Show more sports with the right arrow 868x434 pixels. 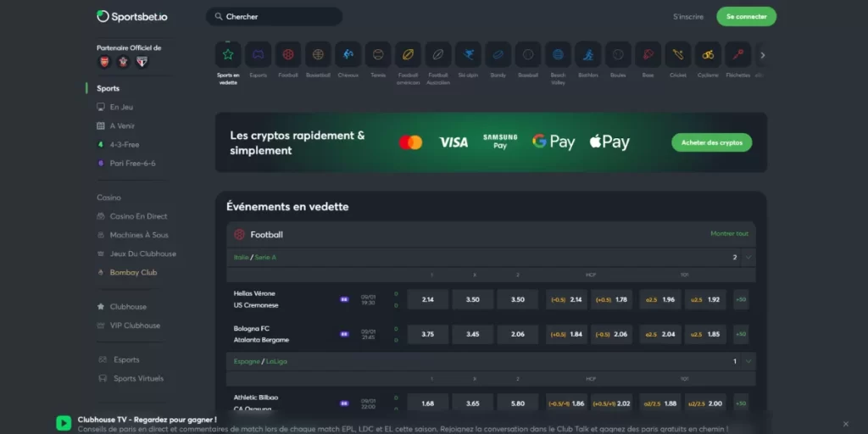coord(762,55)
